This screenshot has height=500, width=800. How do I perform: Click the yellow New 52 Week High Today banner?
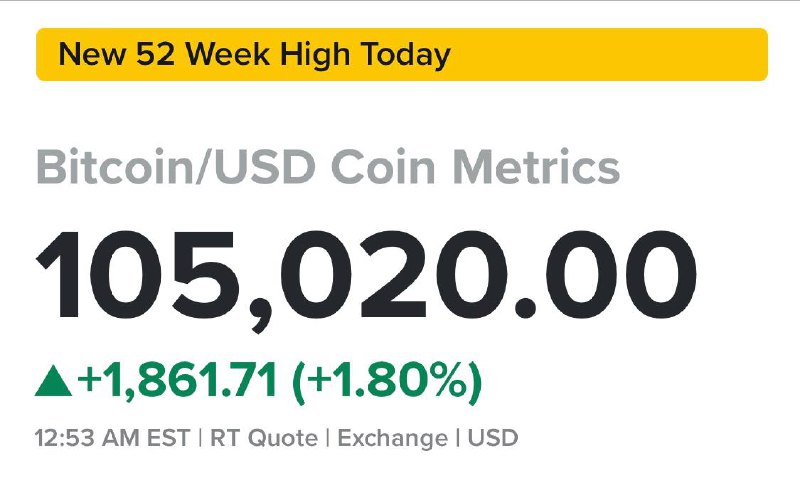(402, 54)
